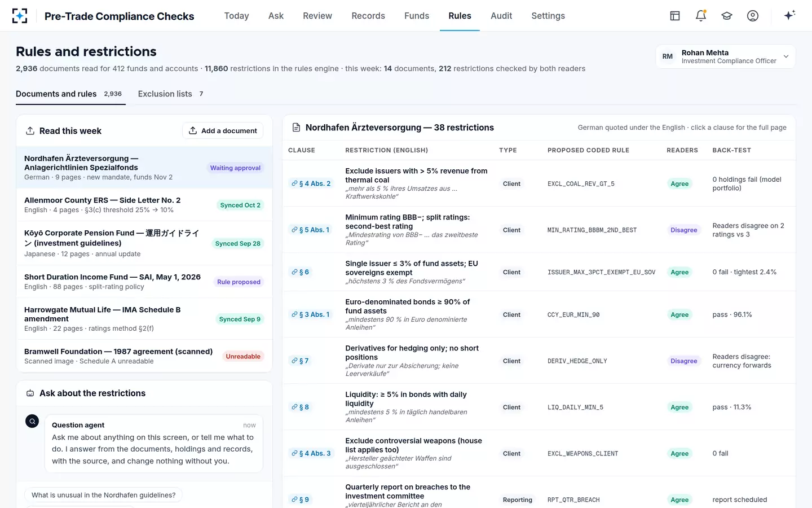The height and width of the screenshot is (508, 812).
Task: Select the Short Duration Income Fund SAI document
Action: (x=144, y=282)
